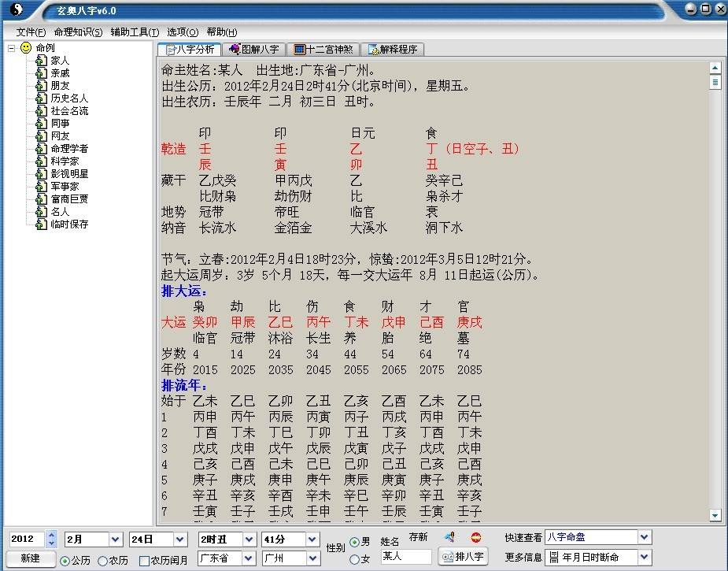Click the folder icon beside 影视明星
Screen dimensions: 728x571
42,173
